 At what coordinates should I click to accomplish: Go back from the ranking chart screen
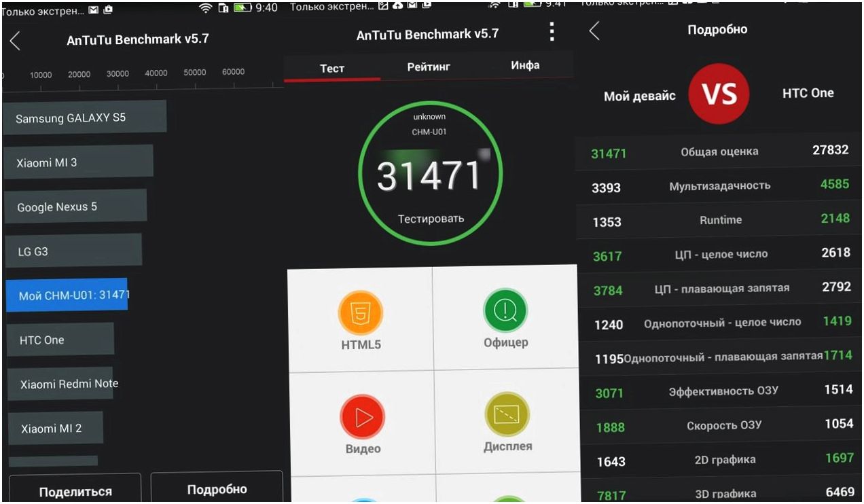click(x=15, y=41)
